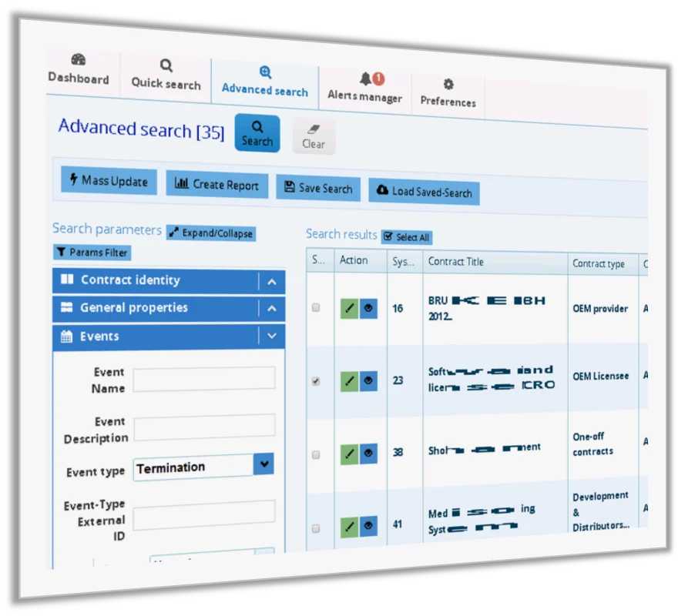Edit contract 23 with pencil icon
The image size is (678, 616).
pos(349,381)
